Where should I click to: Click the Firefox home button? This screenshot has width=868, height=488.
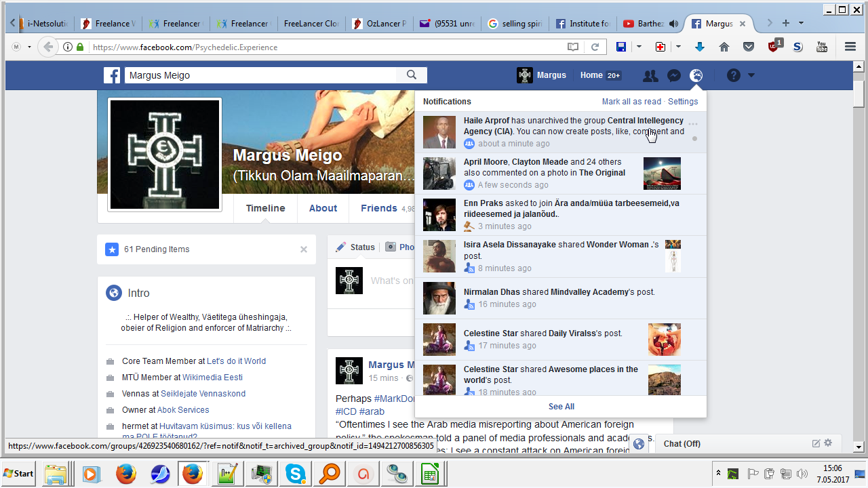click(x=724, y=47)
